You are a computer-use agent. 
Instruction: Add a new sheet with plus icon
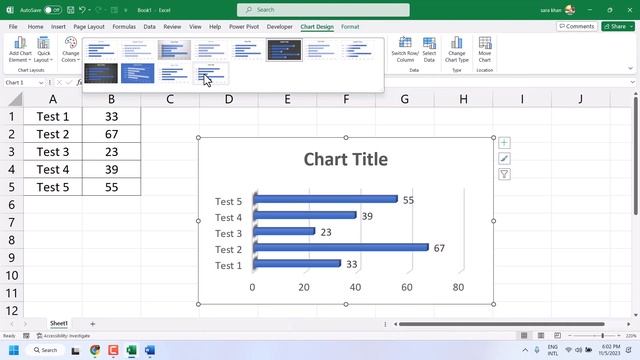click(93, 324)
